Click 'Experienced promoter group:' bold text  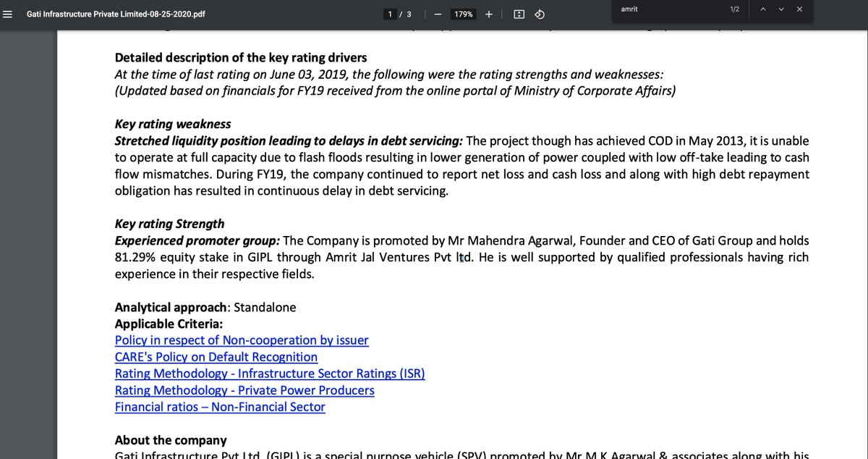(197, 240)
